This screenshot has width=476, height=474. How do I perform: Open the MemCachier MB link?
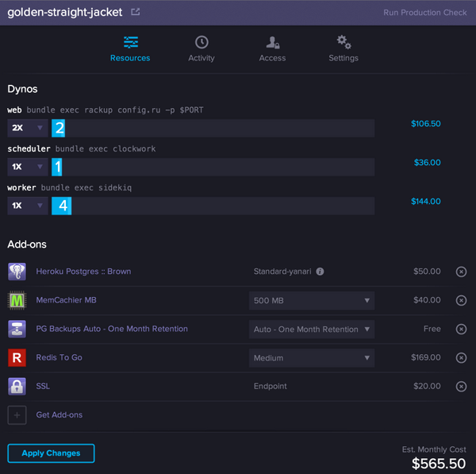pos(67,300)
